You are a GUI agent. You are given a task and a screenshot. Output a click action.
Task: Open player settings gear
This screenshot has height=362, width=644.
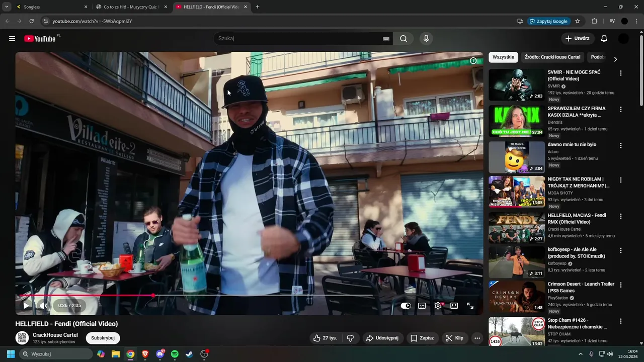438,306
